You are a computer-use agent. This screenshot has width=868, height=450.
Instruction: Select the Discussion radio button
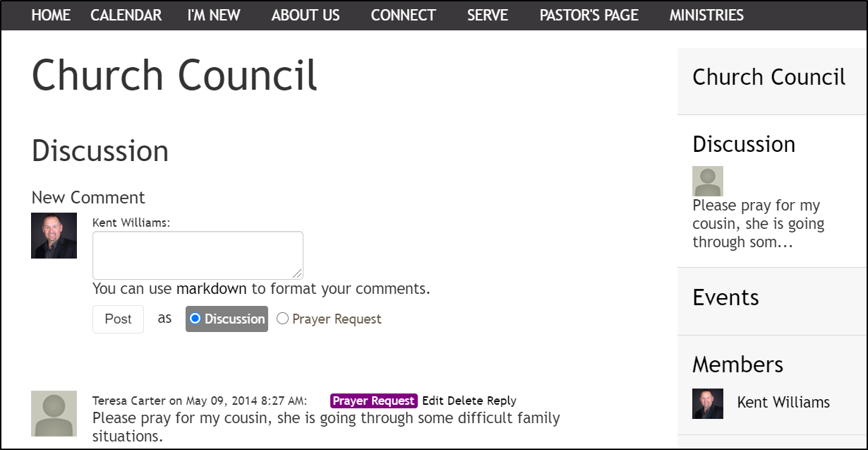pyautogui.click(x=196, y=319)
